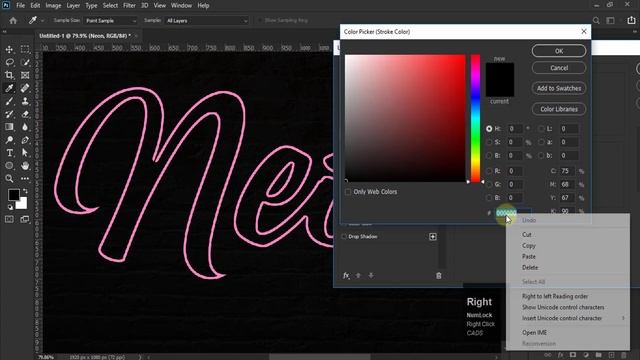Click the C cyan value field
The image size is (640, 360).
tap(567, 171)
